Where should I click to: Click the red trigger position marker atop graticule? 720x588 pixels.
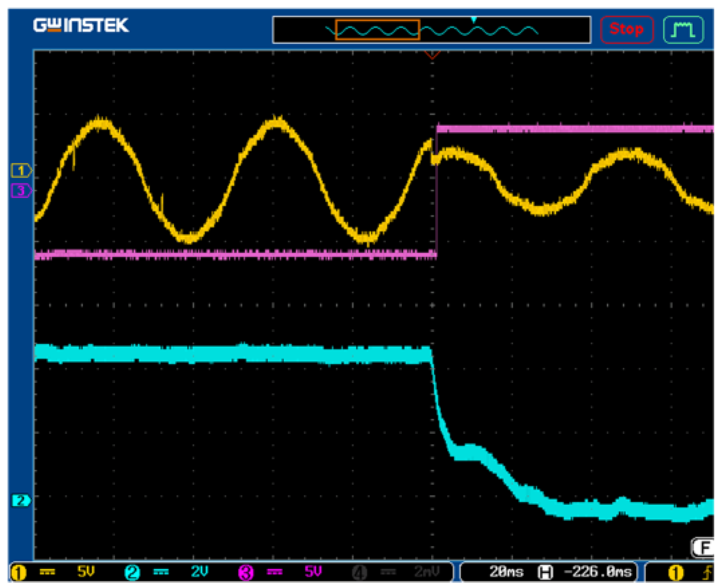tap(432, 55)
